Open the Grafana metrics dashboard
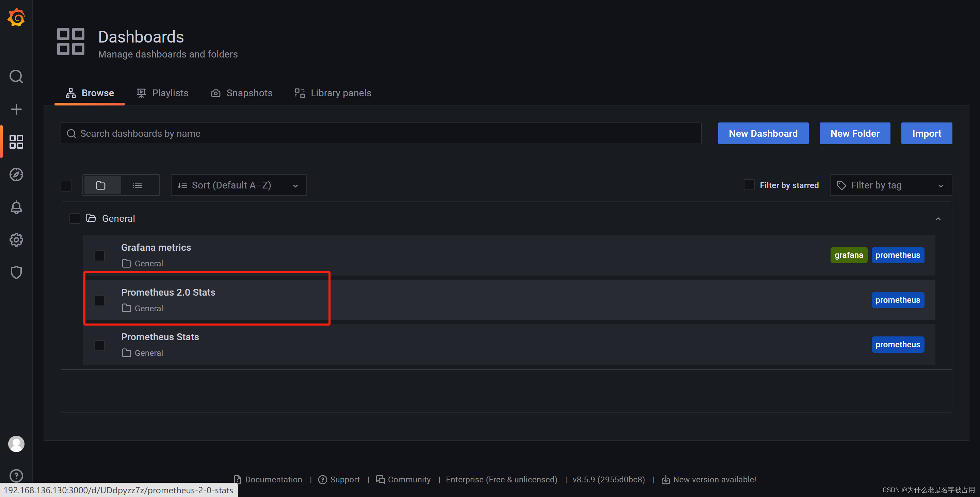 pyautogui.click(x=156, y=248)
